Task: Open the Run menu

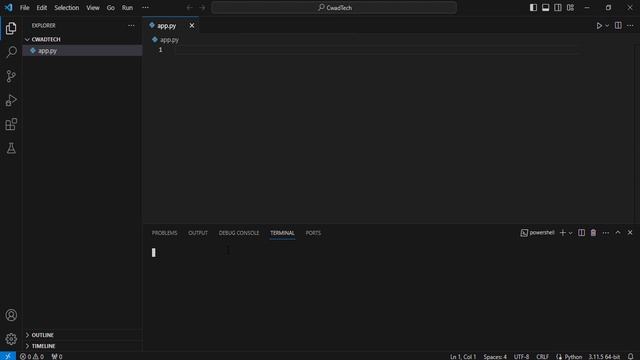Action: (127, 7)
